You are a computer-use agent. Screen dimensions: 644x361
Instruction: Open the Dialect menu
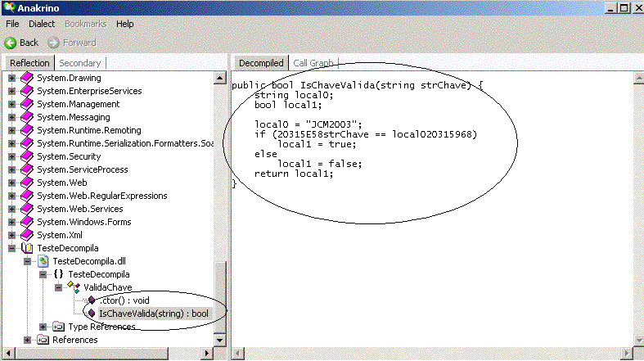click(x=42, y=24)
